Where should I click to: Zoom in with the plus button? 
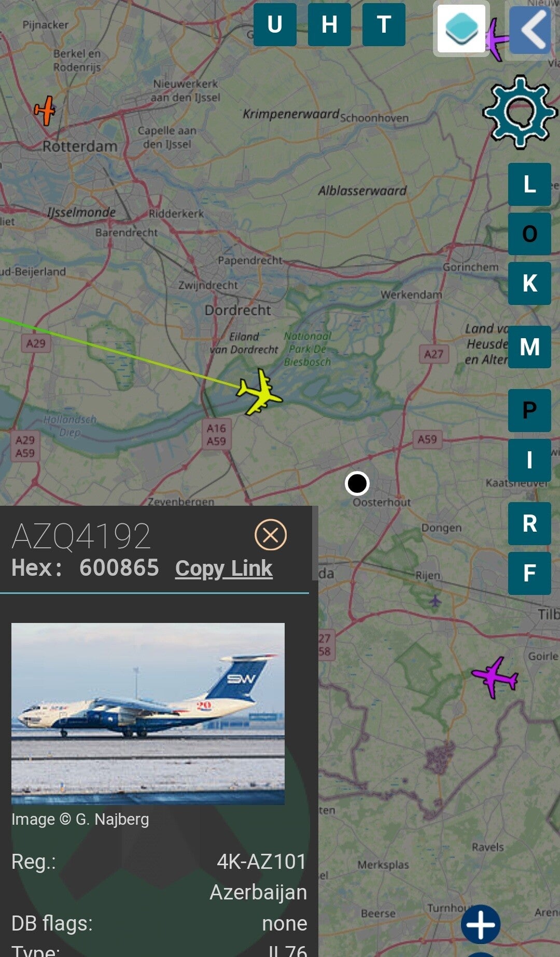(481, 924)
